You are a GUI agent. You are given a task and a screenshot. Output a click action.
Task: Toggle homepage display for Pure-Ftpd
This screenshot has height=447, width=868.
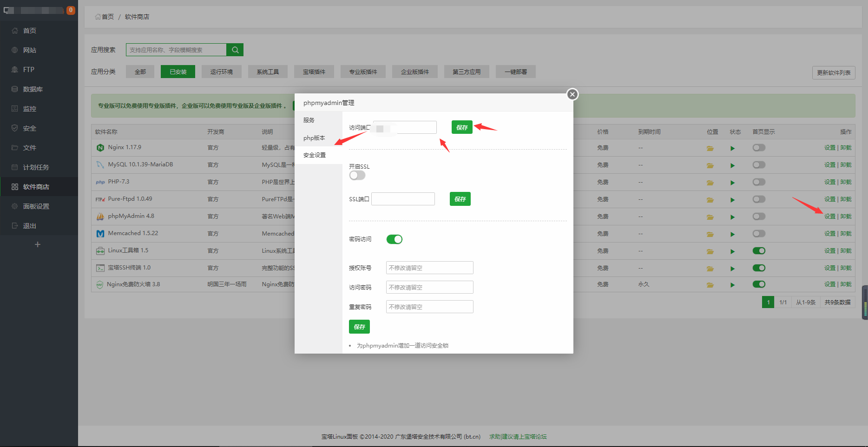tap(759, 199)
